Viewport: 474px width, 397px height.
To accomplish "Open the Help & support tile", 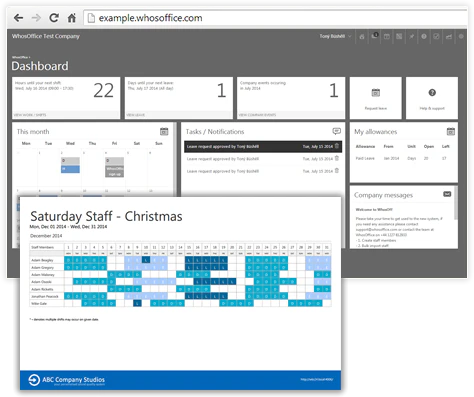I will 432,98.
